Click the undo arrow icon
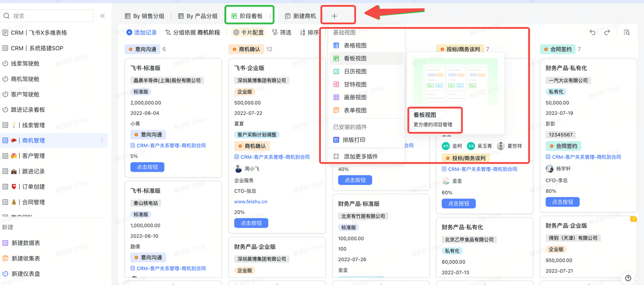The height and width of the screenshot is (285, 644). 592,33
